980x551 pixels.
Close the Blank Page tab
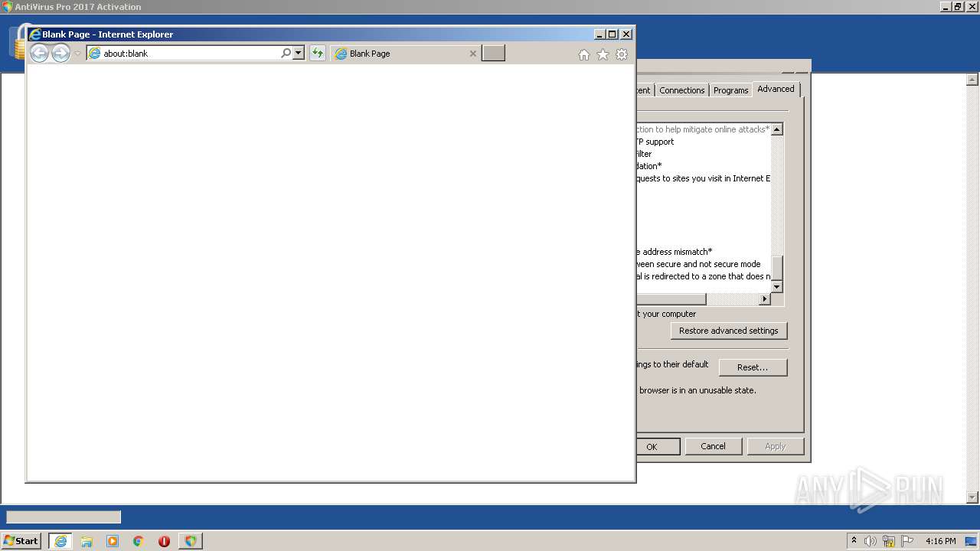tap(472, 54)
